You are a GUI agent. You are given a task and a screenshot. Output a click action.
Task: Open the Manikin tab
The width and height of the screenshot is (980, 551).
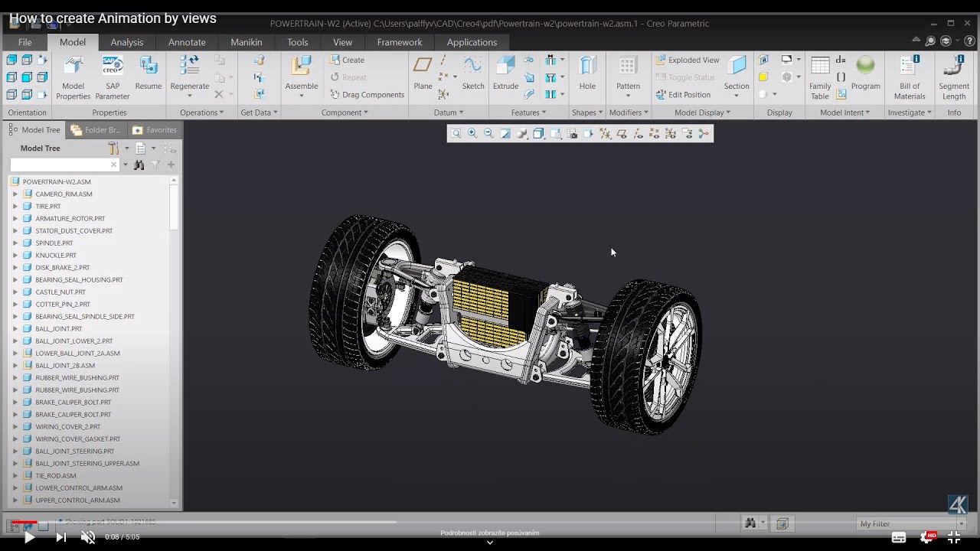[x=247, y=42]
